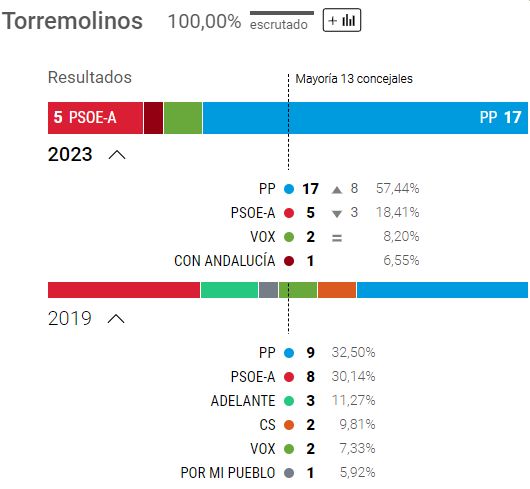
Task: Select the blue PP 17 bar segment
Action: (365, 118)
